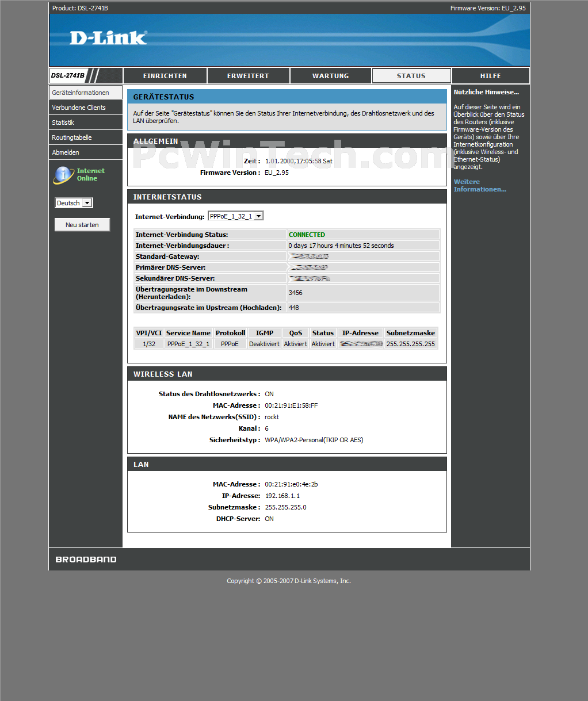Click the D-Link logo in header
588x701 pixels.
pyautogui.click(x=108, y=38)
